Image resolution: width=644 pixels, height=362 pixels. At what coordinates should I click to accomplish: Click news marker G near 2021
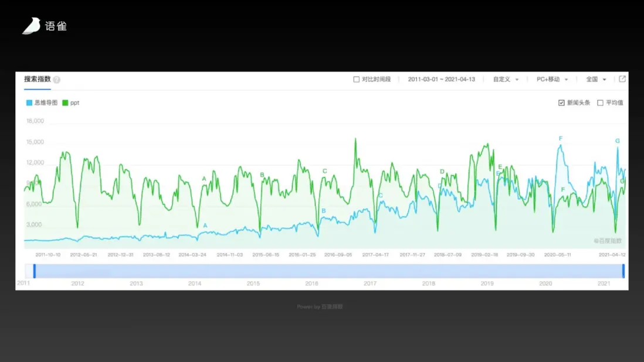pyautogui.click(x=617, y=141)
